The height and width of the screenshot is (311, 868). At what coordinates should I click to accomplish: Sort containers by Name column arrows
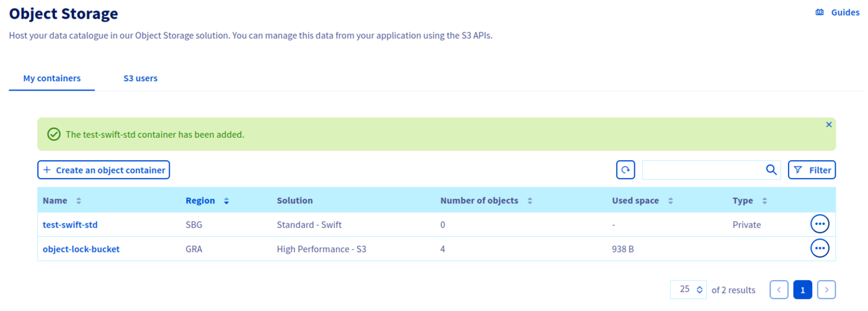tap(79, 201)
